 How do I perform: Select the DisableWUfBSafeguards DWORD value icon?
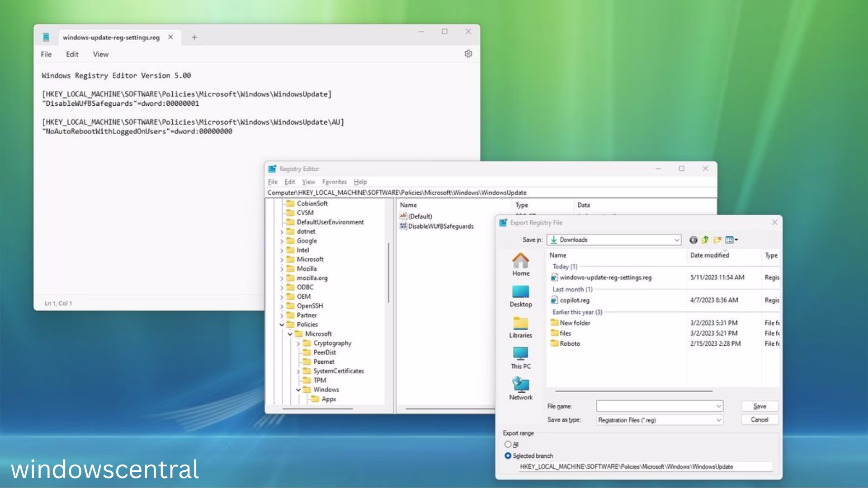point(403,226)
